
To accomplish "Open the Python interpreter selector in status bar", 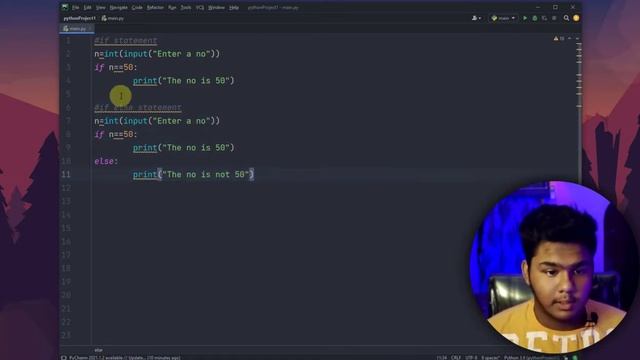I will pyautogui.click(x=531, y=358).
